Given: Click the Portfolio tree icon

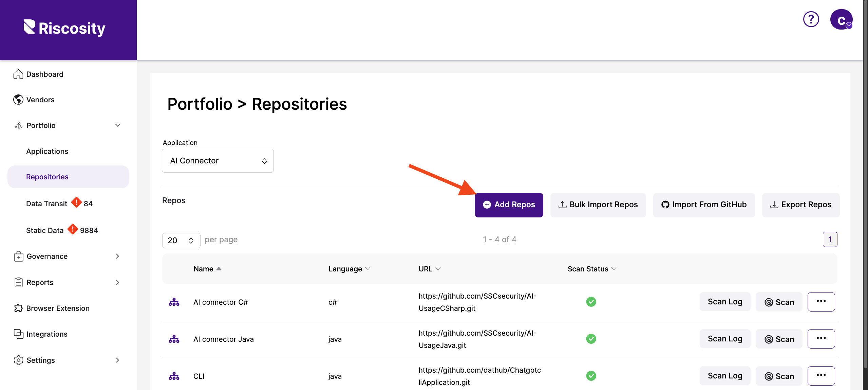Looking at the screenshot, I should pos(19,125).
